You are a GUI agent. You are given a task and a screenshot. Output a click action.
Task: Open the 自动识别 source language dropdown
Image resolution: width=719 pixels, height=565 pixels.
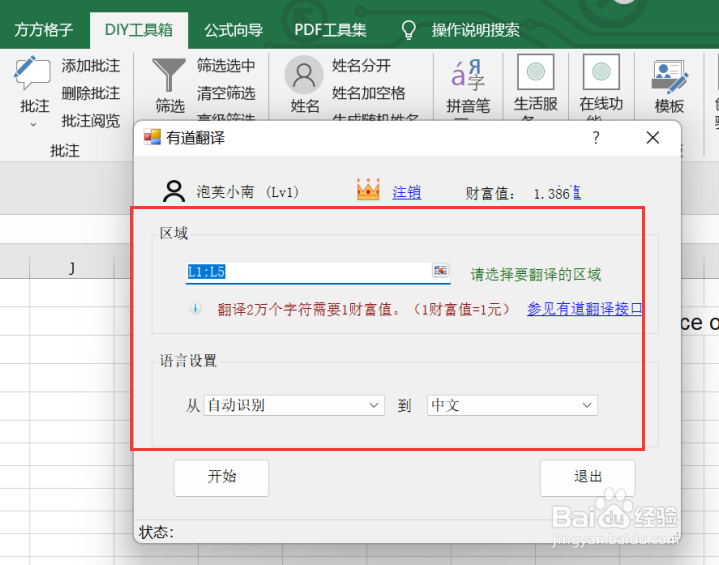pos(294,405)
